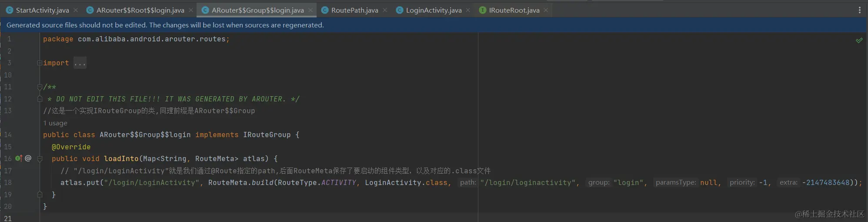
Task: Switch to the StartActivity.java tab
Action: [42, 10]
